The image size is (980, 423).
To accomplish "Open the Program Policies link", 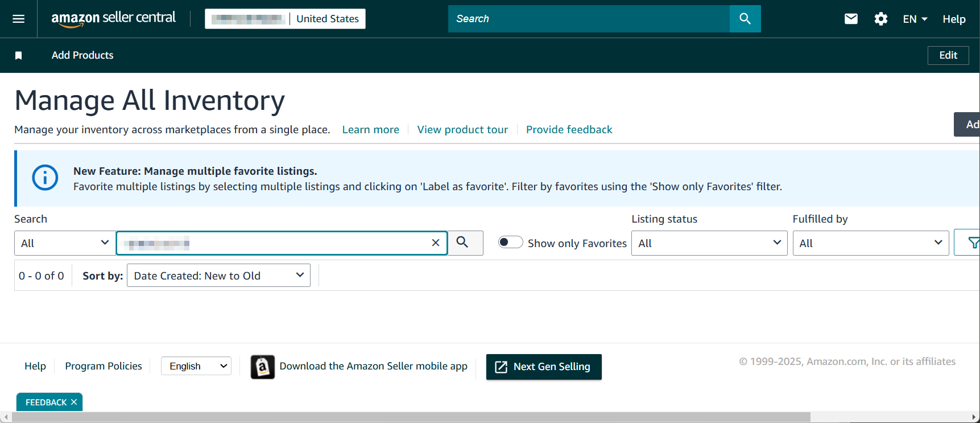I will click(104, 366).
